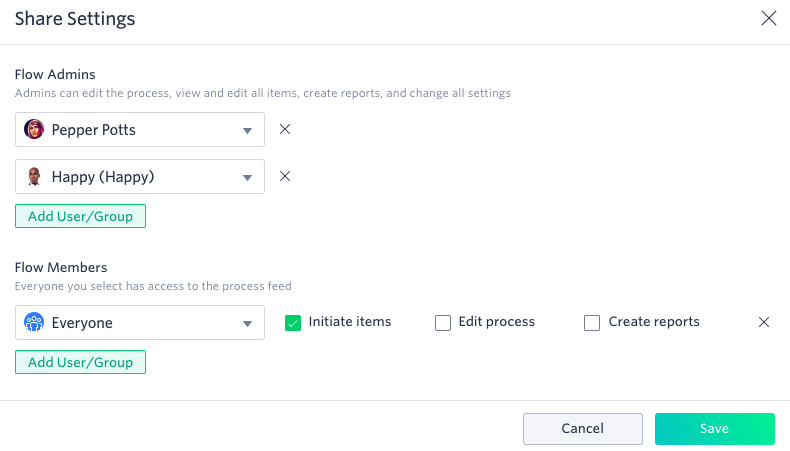790x451 pixels.
Task: Expand the Pepper Potts dropdown arrow
Action: [247, 131]
